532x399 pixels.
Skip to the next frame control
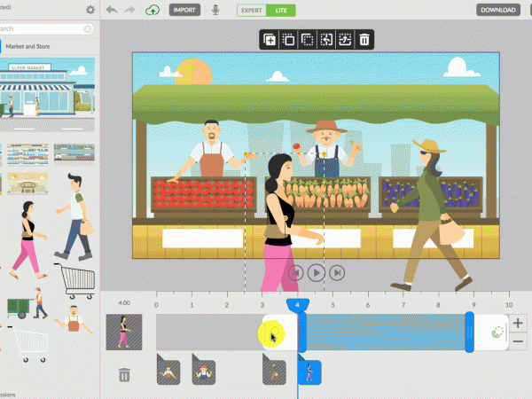tap(337, 272)
